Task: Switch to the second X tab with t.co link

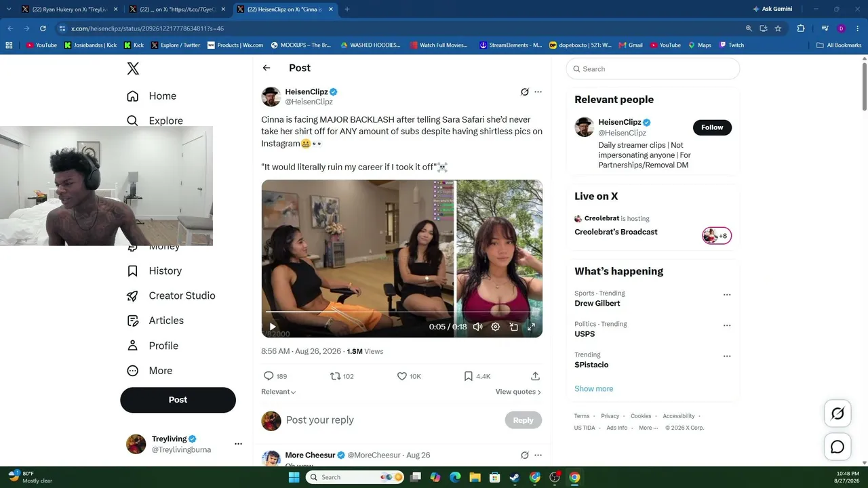Action: 178,9
